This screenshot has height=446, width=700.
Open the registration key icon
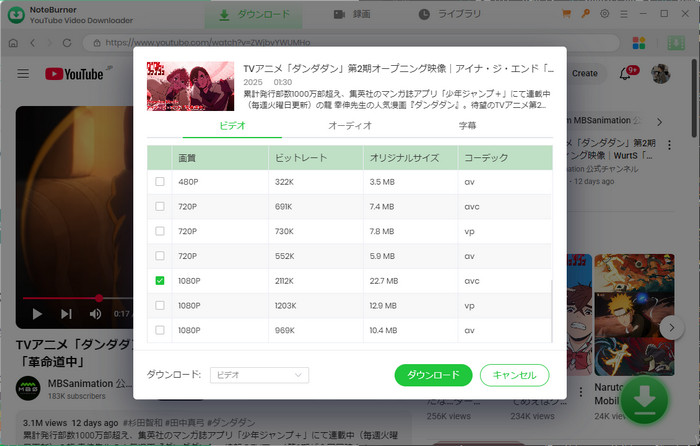click(585, 14)
